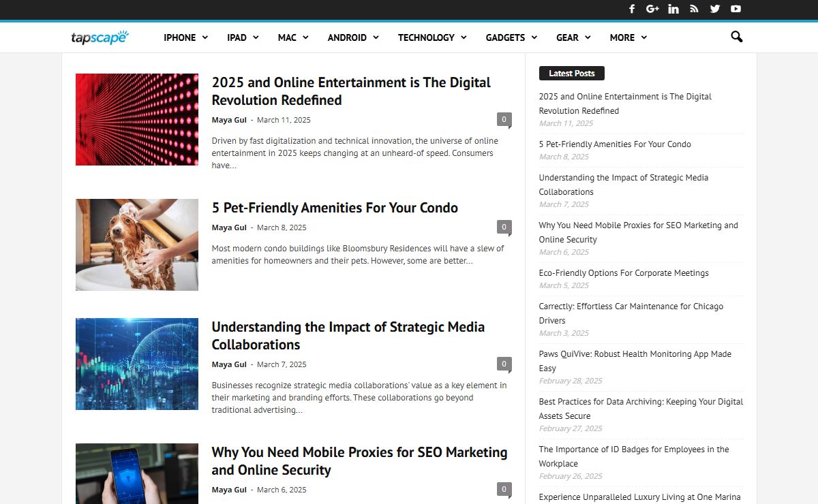Click author Maya Gul on March 8 post

point(229,227)
